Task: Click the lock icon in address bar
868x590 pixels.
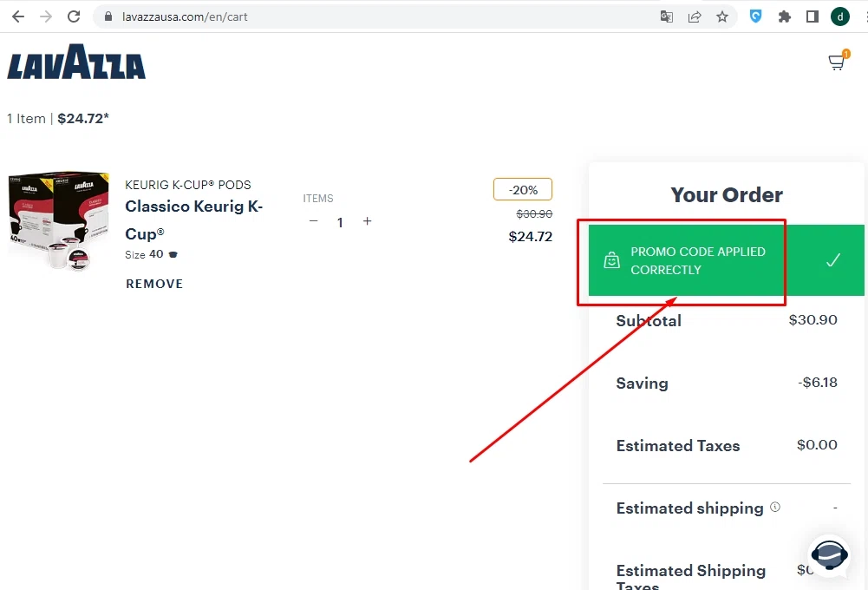Action: point(108,16)
